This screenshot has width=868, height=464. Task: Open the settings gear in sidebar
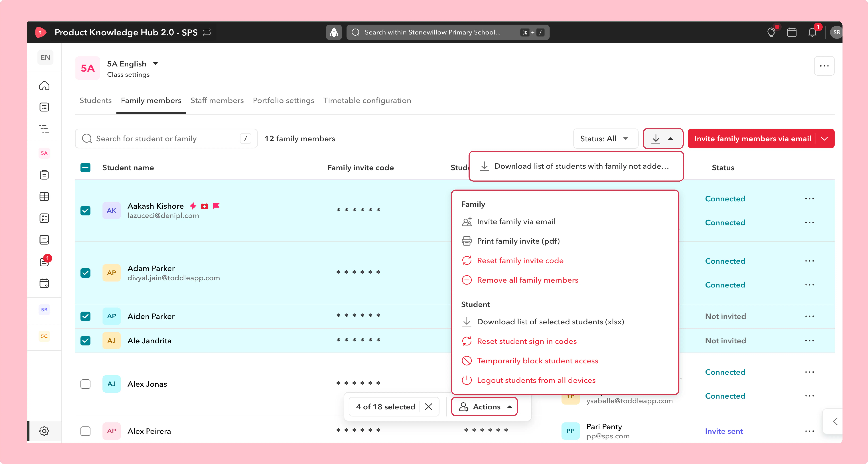[44, 431]
